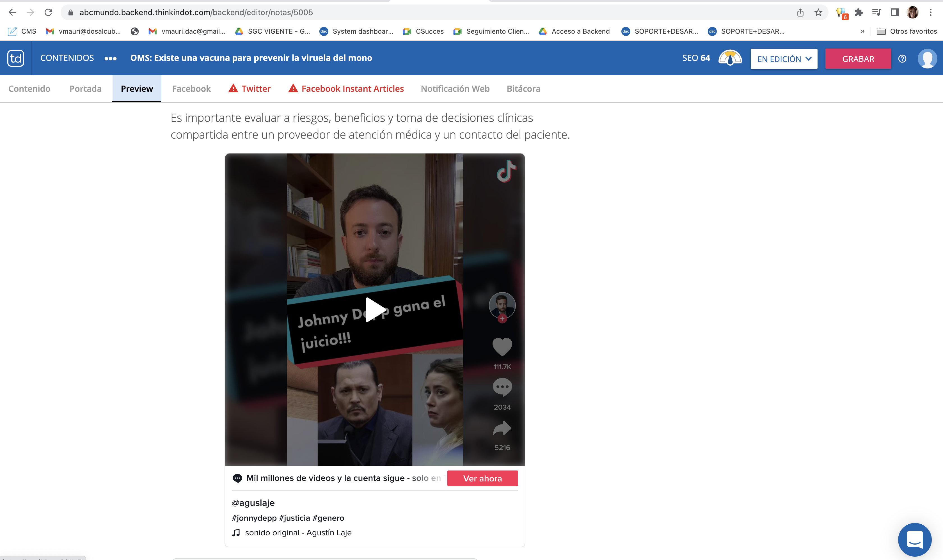
Task: Open the System dashboard bookmark
Action: (x=356, y=31)
